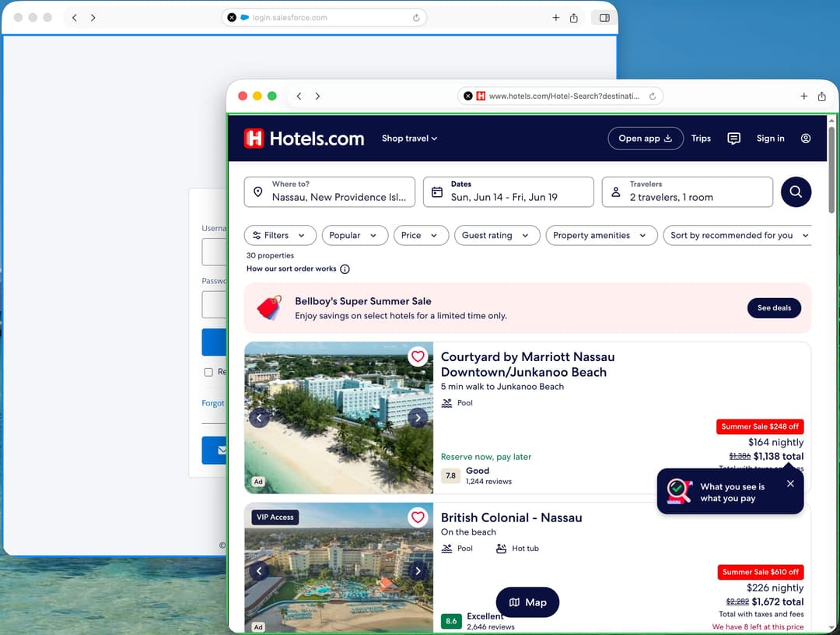The width and height of the screenshot is (840, 635).
Task: Reload the Salesforce login page
Action: [416, 18]
